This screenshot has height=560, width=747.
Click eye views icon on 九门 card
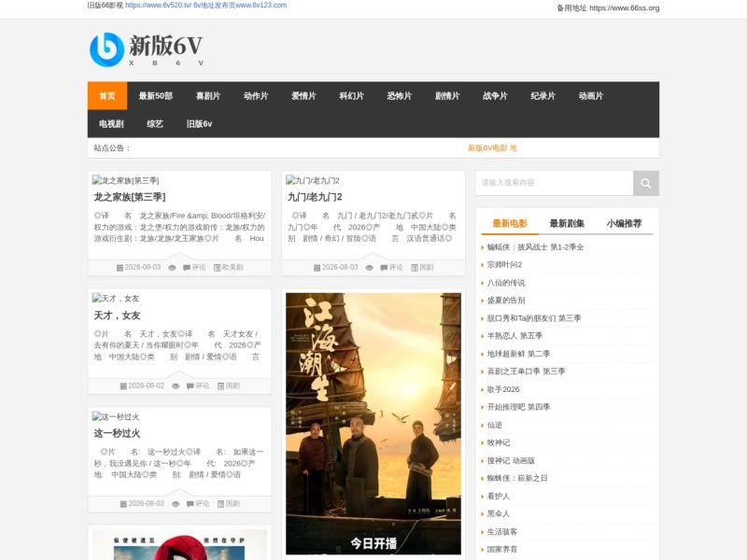click(369, 268)
